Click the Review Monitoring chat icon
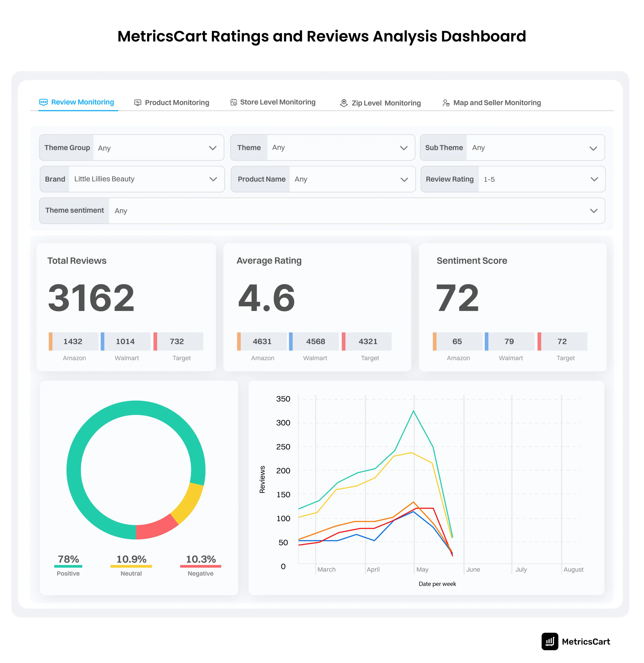This screenshot has width=644, height=663. (x=43, y=102)
